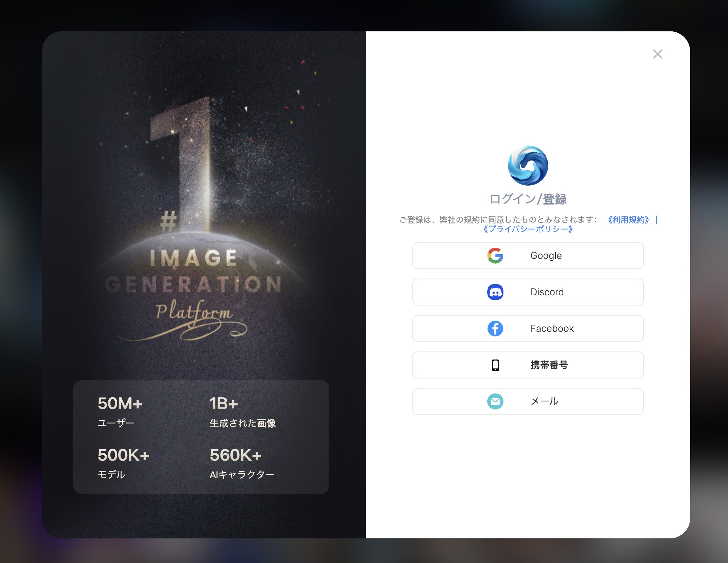Open the 《利用規約》 terms link
Viewport: 728px width, 563px height.
click(628, 220)
